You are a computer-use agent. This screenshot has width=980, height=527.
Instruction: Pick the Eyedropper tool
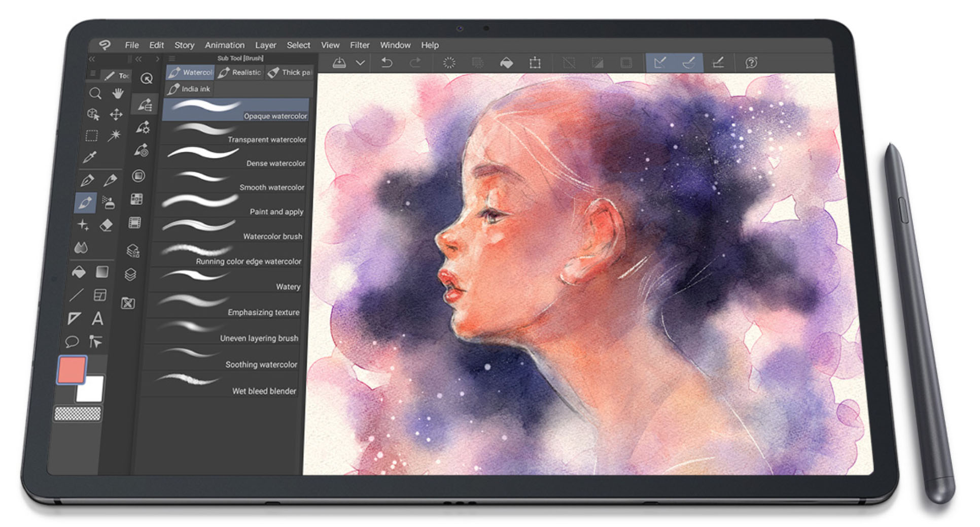[x=90, y=157]
